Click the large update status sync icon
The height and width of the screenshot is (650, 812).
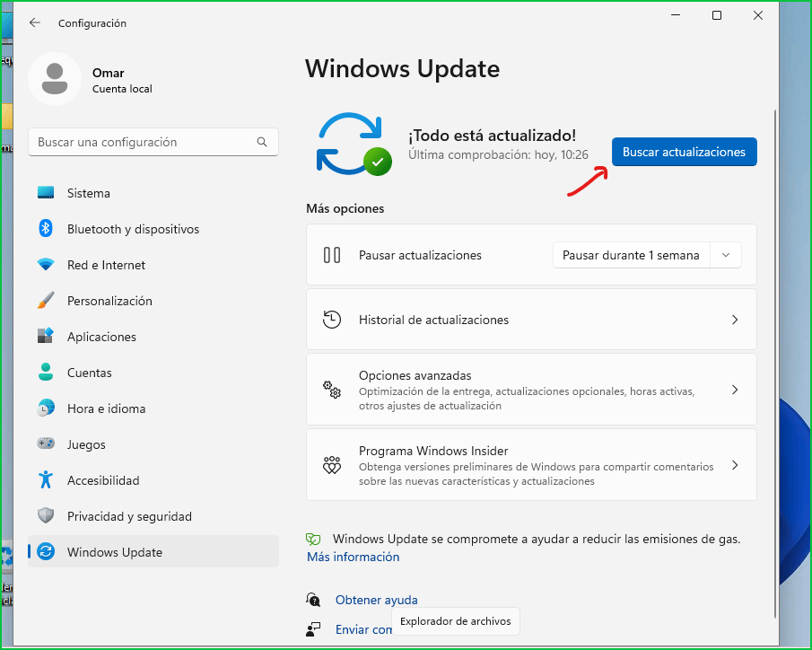click(354, 145)
